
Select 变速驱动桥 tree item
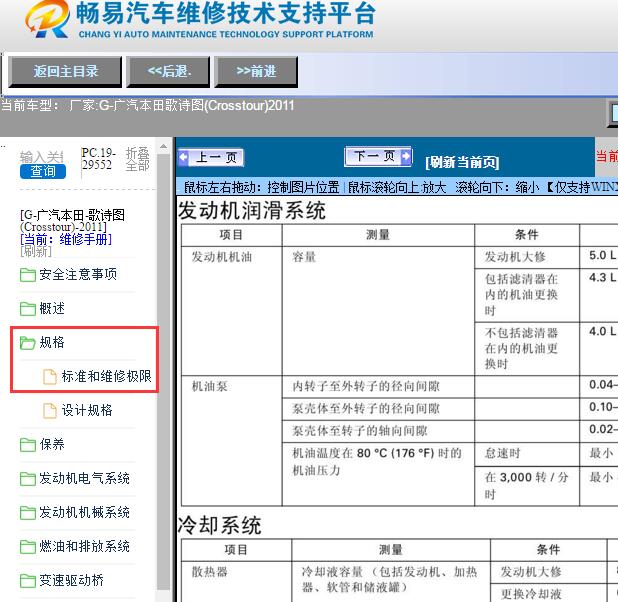click(x=71, y=580)
